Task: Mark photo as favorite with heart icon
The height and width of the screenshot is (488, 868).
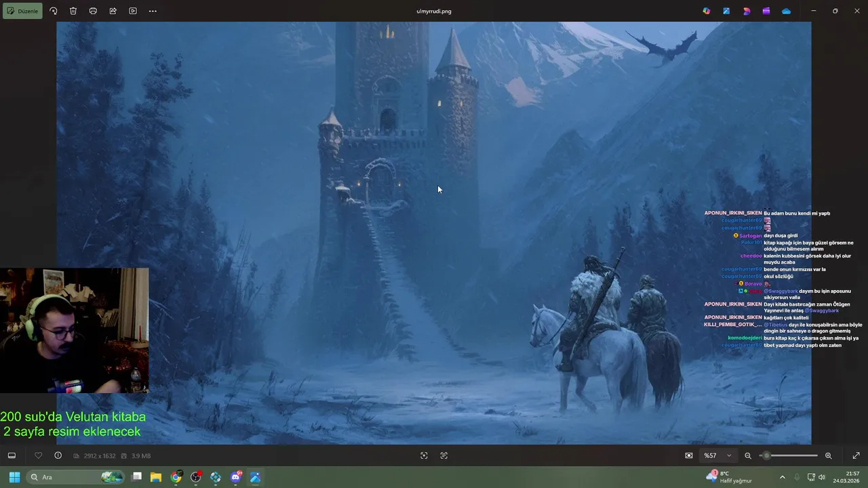Action: [x=38, y=455]
